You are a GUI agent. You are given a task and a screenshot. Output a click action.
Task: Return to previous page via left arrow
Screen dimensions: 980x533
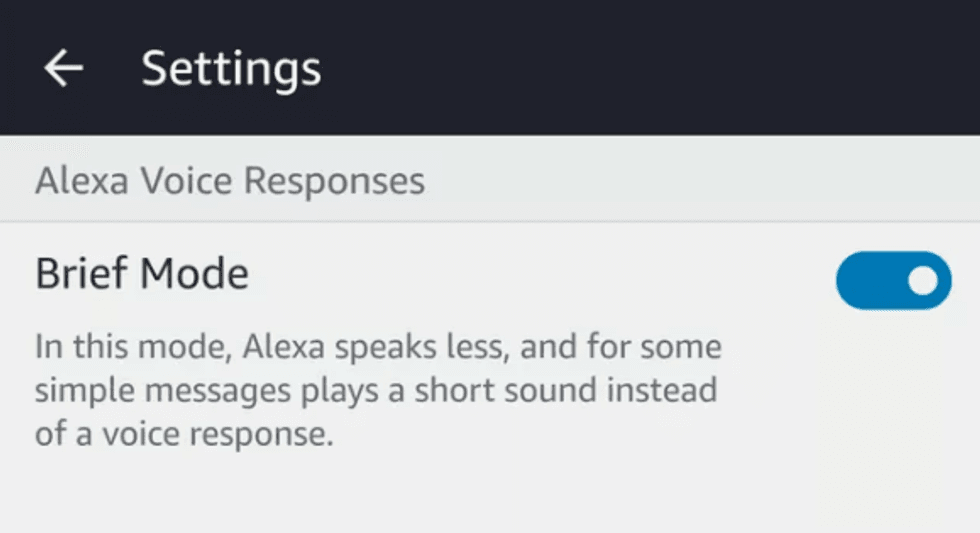(64, 68)
